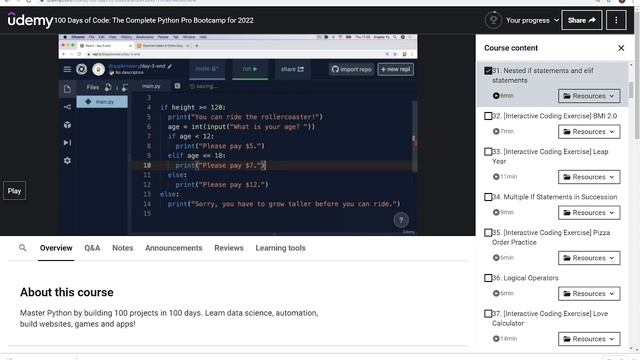Click the invite button in Replit header
The height and width of the screenshot is (360, 640).
coord(207,69)
